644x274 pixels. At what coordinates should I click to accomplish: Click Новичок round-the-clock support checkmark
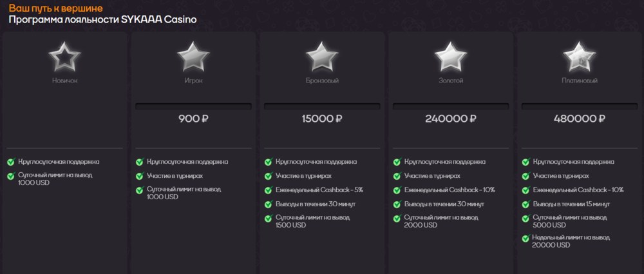[x=11, y=162]
